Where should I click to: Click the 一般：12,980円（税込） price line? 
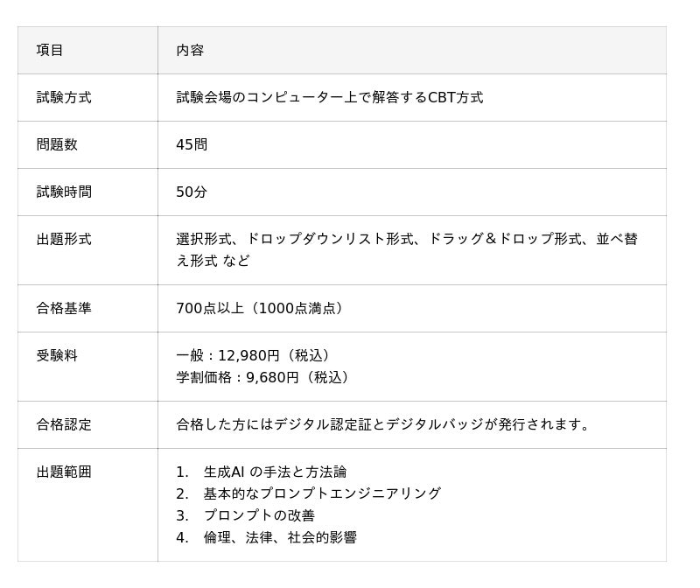click(255, 355)
